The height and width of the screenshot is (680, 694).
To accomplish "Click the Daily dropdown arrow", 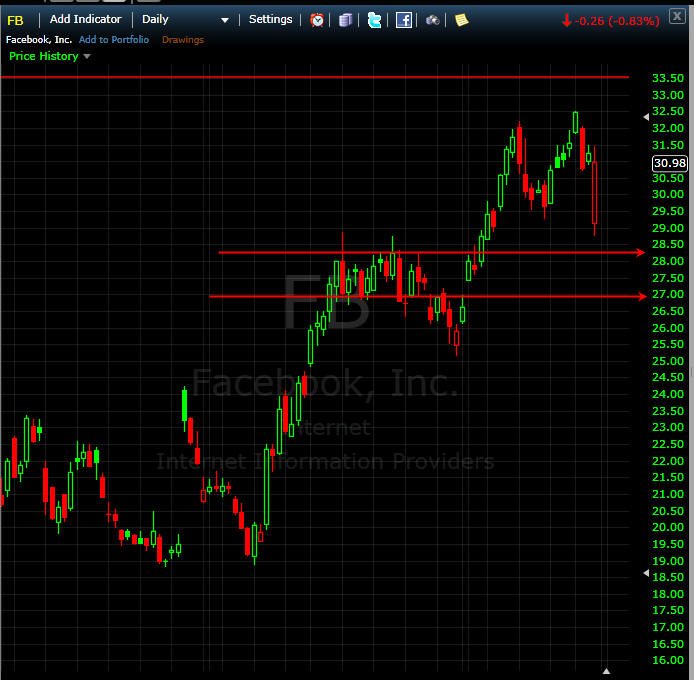I will coord(225,20).
